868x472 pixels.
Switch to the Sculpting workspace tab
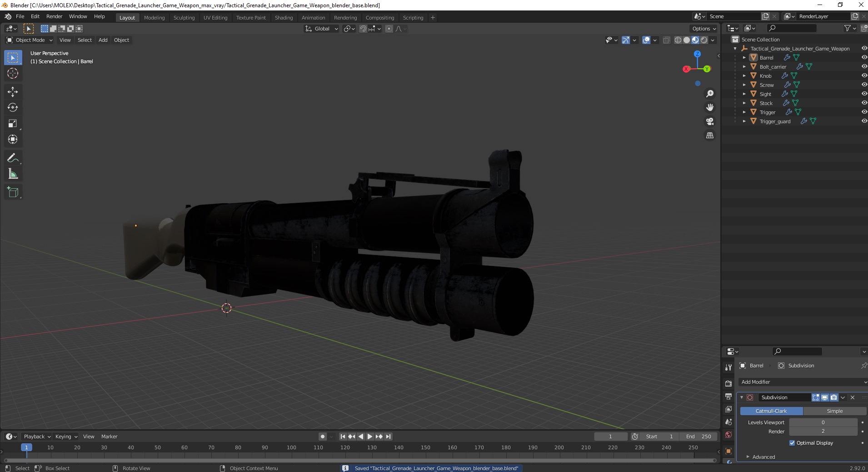tap(184, 18)
